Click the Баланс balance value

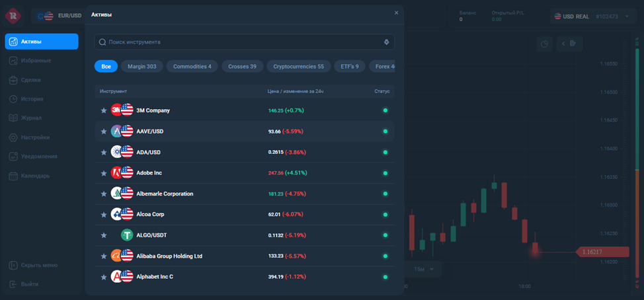461,19
